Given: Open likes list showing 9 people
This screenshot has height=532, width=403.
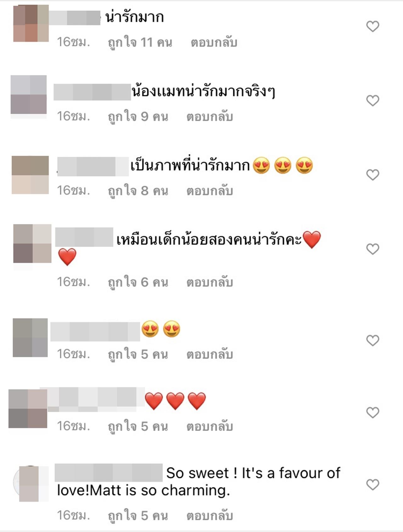Looking at the screenshot, I should (x=138, y=117).
